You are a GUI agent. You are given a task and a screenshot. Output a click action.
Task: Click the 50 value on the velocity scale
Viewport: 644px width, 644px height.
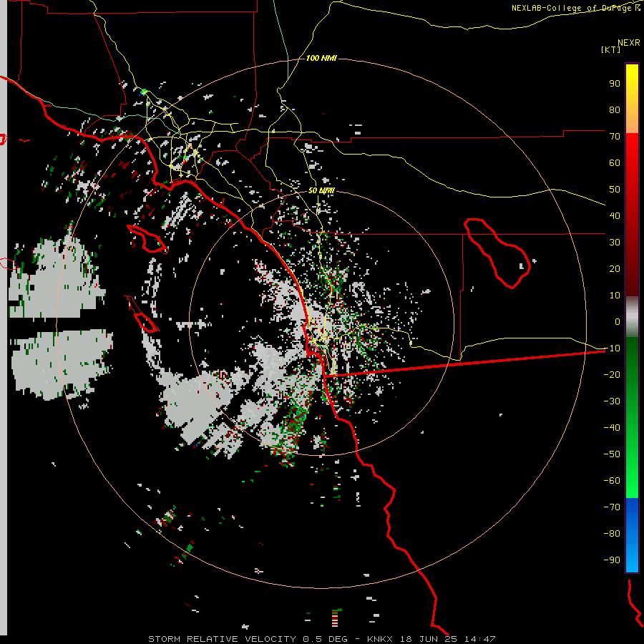(x=615, y=190)
